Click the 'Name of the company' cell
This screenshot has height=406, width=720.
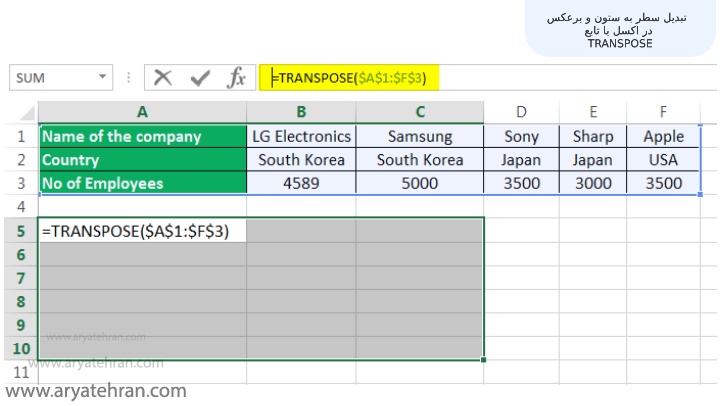point(142,137)
